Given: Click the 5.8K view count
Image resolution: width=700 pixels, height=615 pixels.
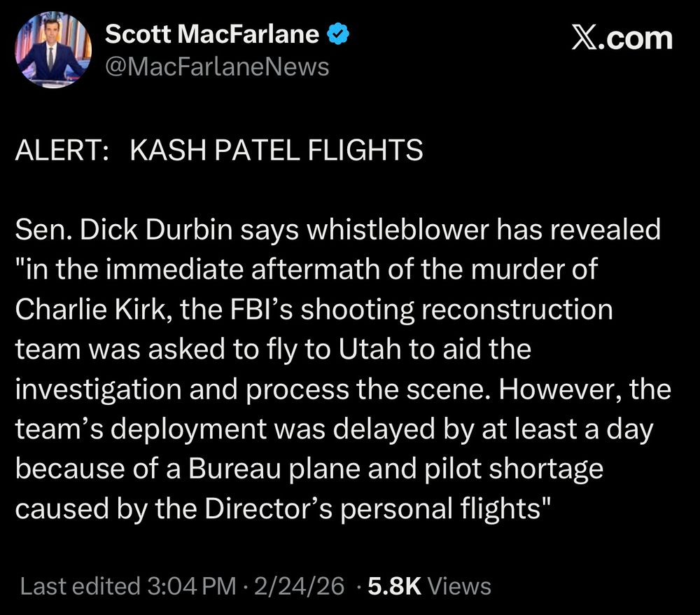Looking at the screenshot, I should coord(395,586).
